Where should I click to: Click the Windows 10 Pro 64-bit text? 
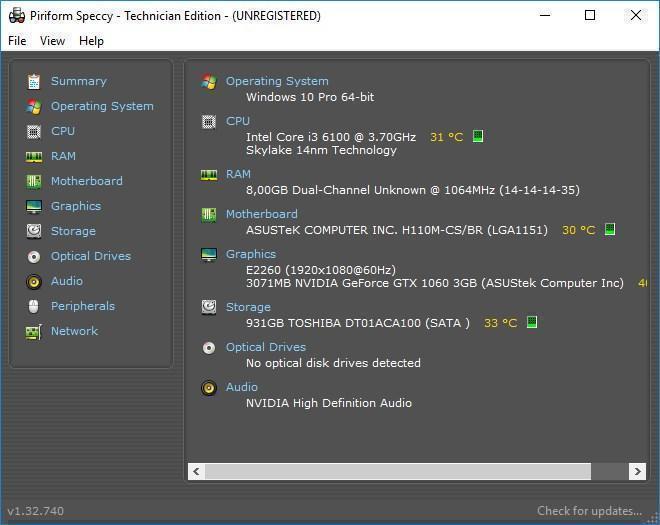(x=310, y=97)
